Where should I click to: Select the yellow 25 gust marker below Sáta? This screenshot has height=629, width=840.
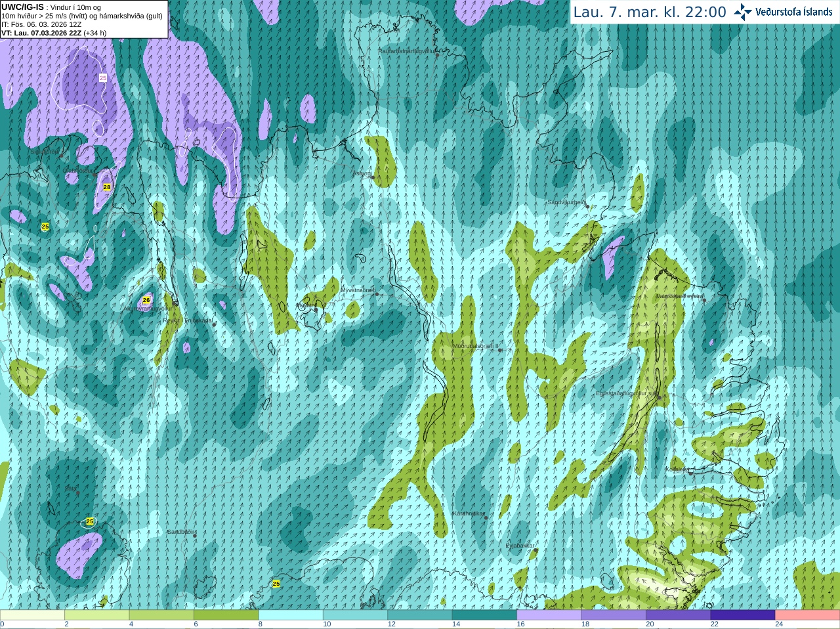coord(90,521)
